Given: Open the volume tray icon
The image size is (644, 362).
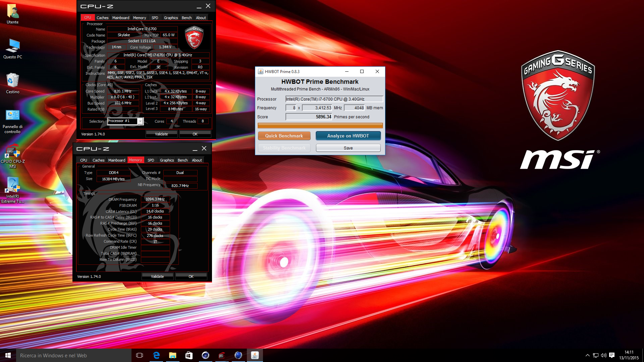Looking at the screenshot, I should (x=604, y=355).
